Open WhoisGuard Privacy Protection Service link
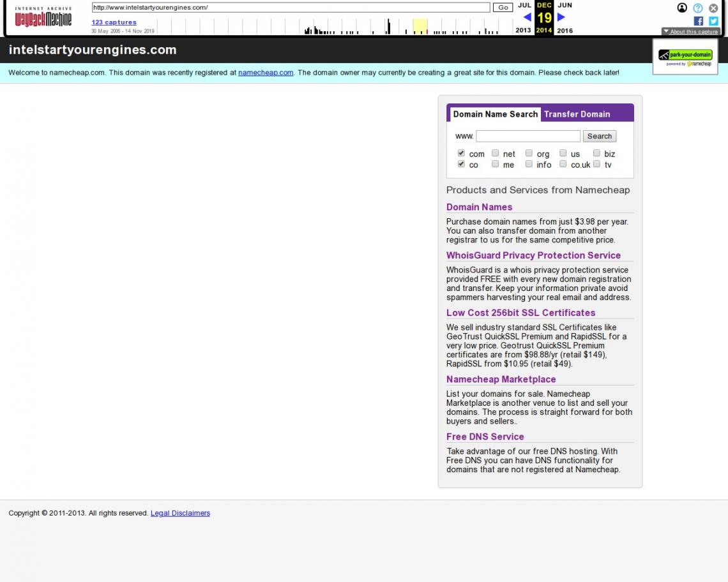Screen dimensions: 728x582 (x=533, y=255)
